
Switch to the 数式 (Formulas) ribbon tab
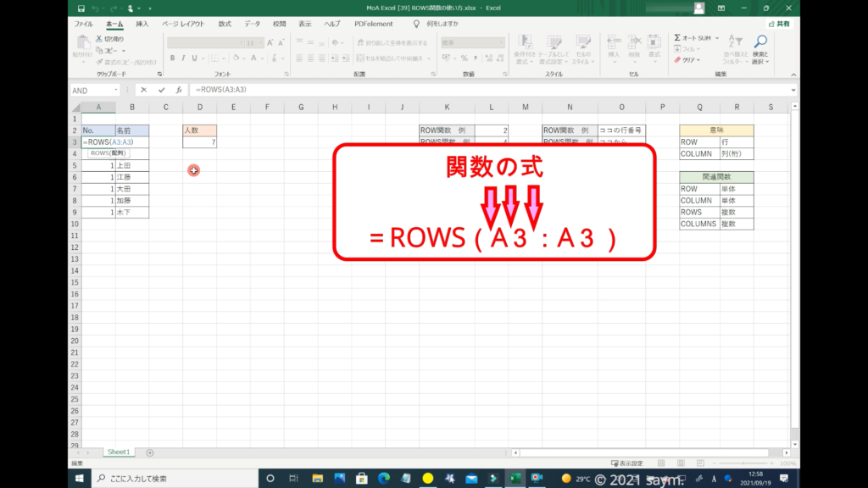point(224,24)
